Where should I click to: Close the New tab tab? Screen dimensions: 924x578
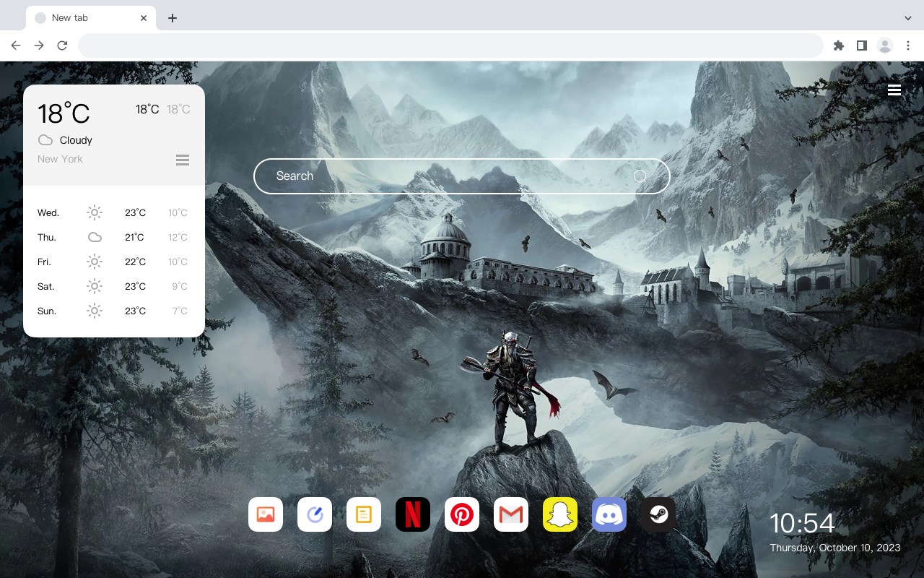[x=144, y=18]
